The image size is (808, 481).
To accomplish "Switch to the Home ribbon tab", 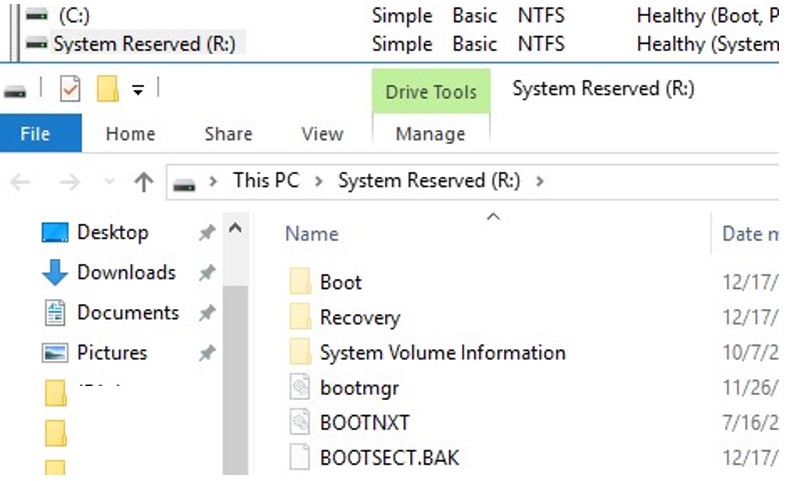I will click(130, 134).
